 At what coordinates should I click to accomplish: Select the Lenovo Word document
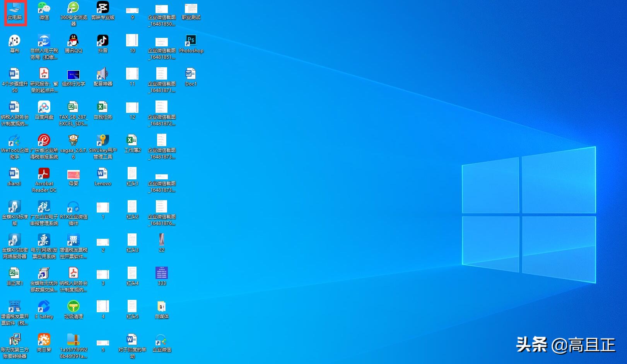[x=103, y=177]
